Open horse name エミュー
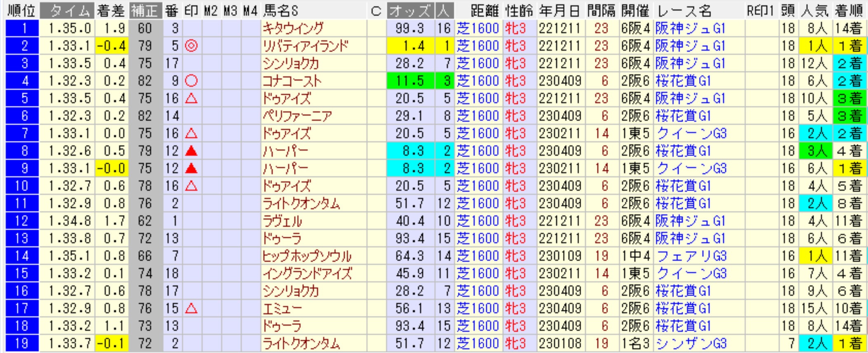 (x=282, y=309)
